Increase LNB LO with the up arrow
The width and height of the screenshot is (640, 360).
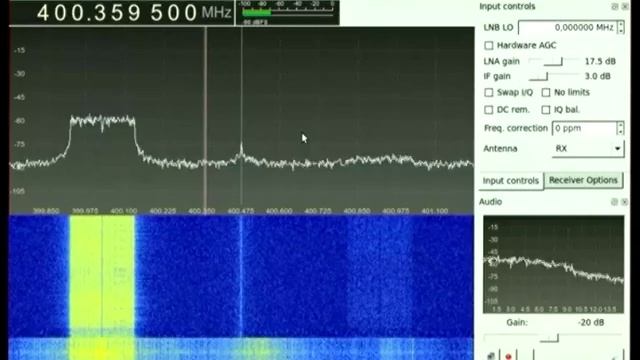tap(621, 24)
